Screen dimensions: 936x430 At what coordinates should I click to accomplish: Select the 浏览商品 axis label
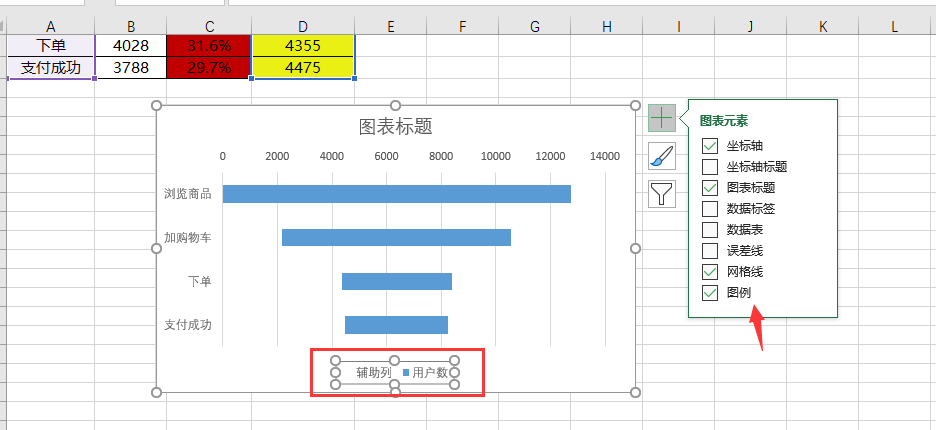pyautogui.click(x=188, y=194)
